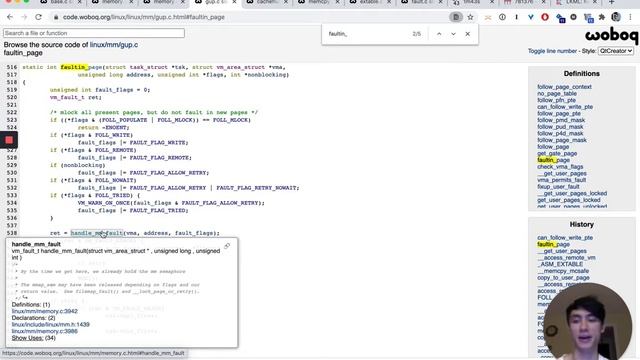Click handle_mm_fault call on line 538
This screenshot has height=360, width=640.
(x=97, y=233)
